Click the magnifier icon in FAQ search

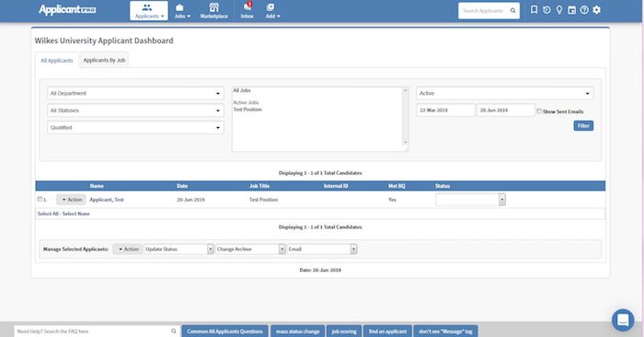174,331
